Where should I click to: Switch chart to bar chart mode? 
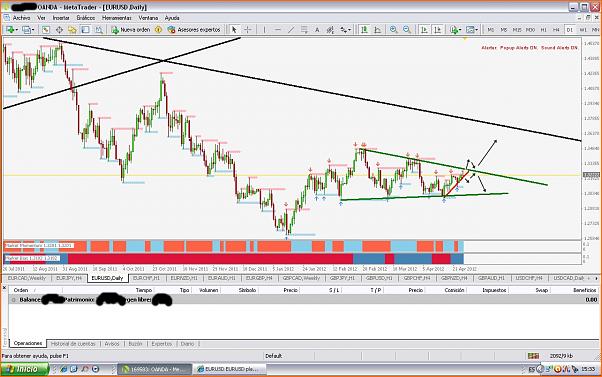[x=364, y=30]
